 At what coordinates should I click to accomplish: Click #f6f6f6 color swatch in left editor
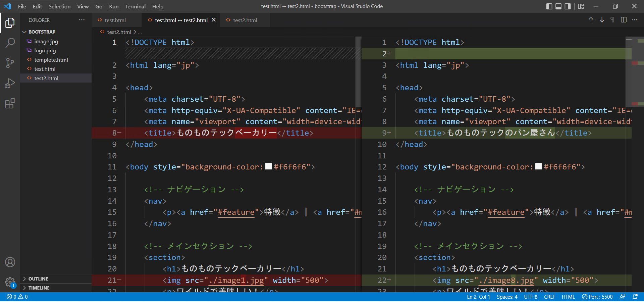point(269,166)
